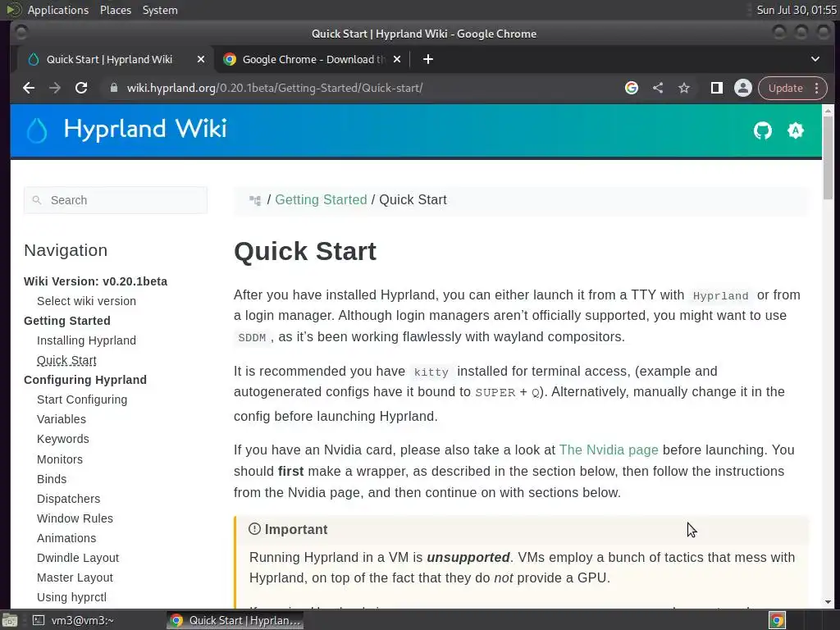Open Using hyprctl page in sidebar
Viewport: 840px width, 630px height.
click(72, 597)
